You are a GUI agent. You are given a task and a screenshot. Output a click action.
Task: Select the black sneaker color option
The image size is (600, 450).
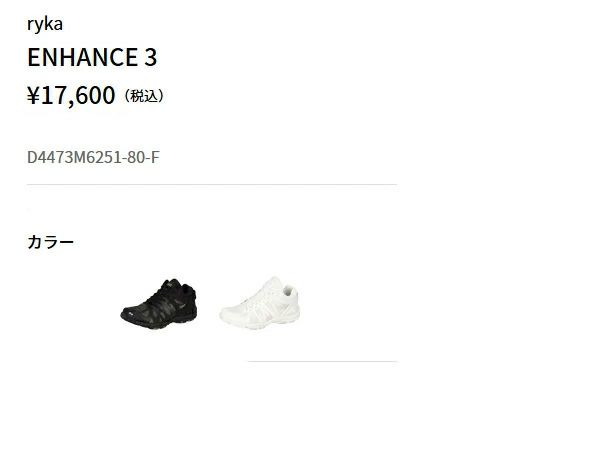(159, 303)
